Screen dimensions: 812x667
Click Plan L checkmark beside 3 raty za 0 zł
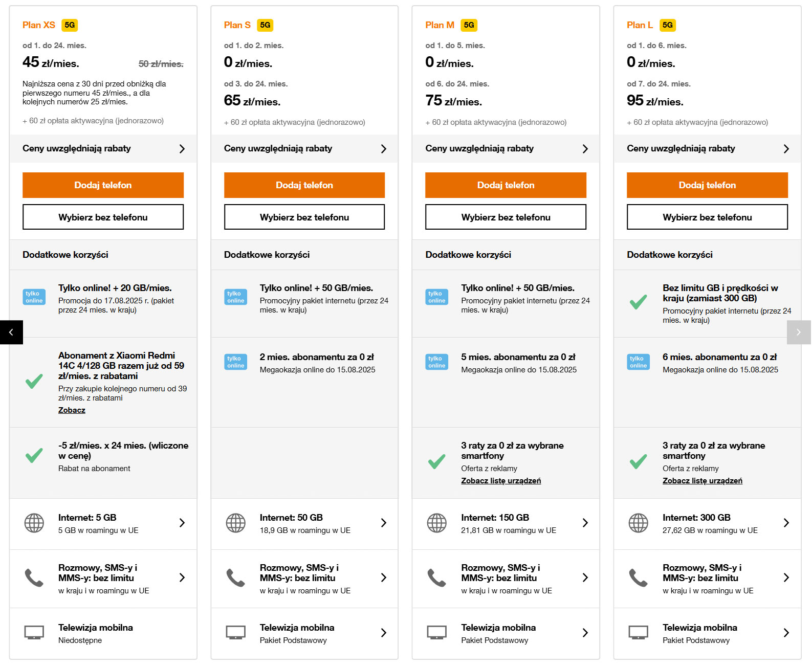tap(638, 461)
